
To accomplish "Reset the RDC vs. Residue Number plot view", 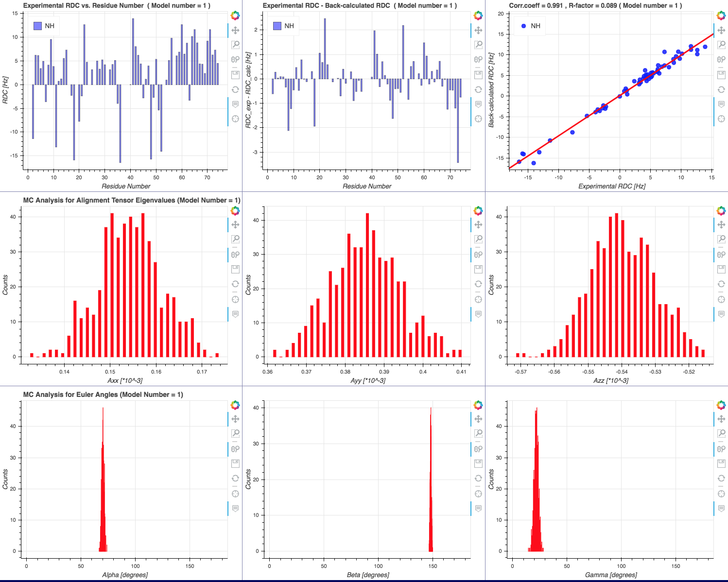I will 235,89.
